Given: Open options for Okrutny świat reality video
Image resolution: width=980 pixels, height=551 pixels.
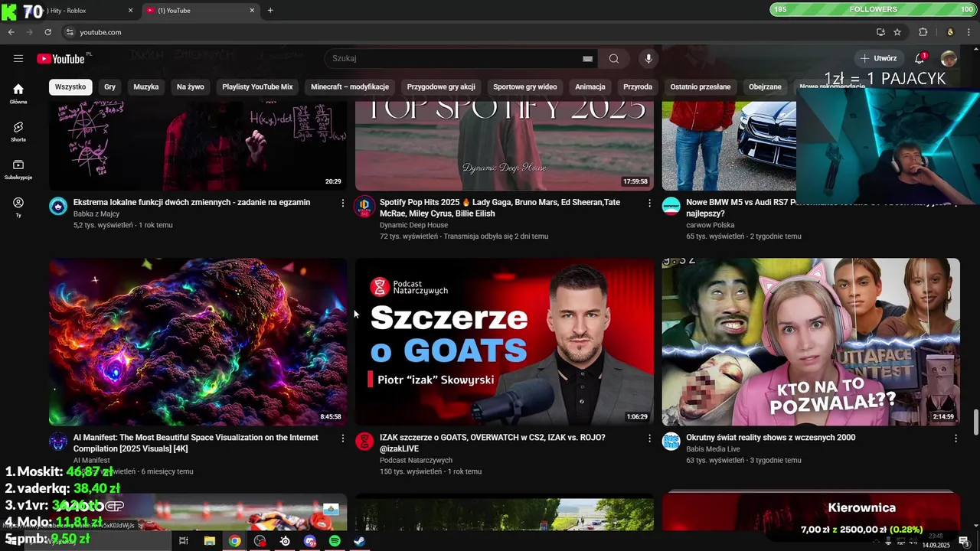Looking at the screenshot, I should pyautogui.click(x=955, y=439).
